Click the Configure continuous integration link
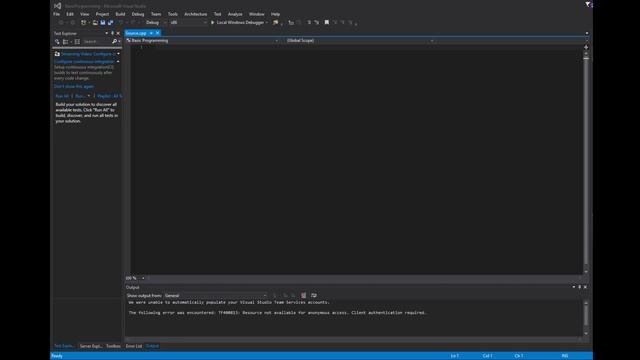Image resolution: width=640 pixels, height=360 pixels. [84, 62]
